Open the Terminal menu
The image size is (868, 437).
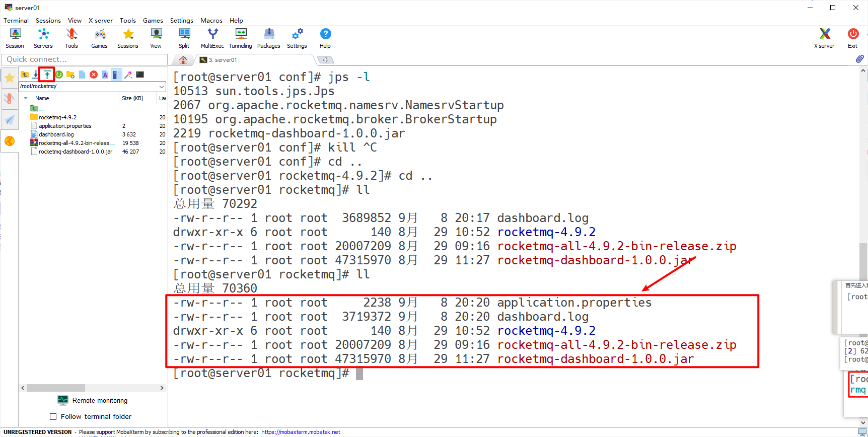click(x=16, y=21)
